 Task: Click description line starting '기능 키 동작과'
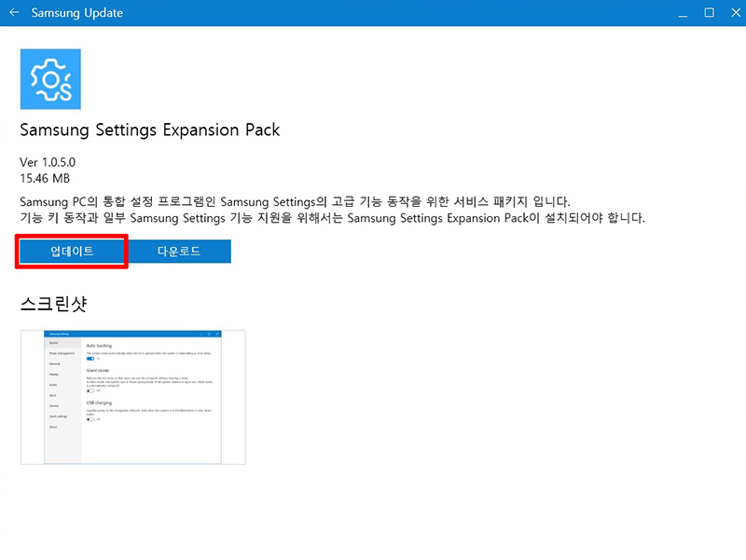[332, 218]
